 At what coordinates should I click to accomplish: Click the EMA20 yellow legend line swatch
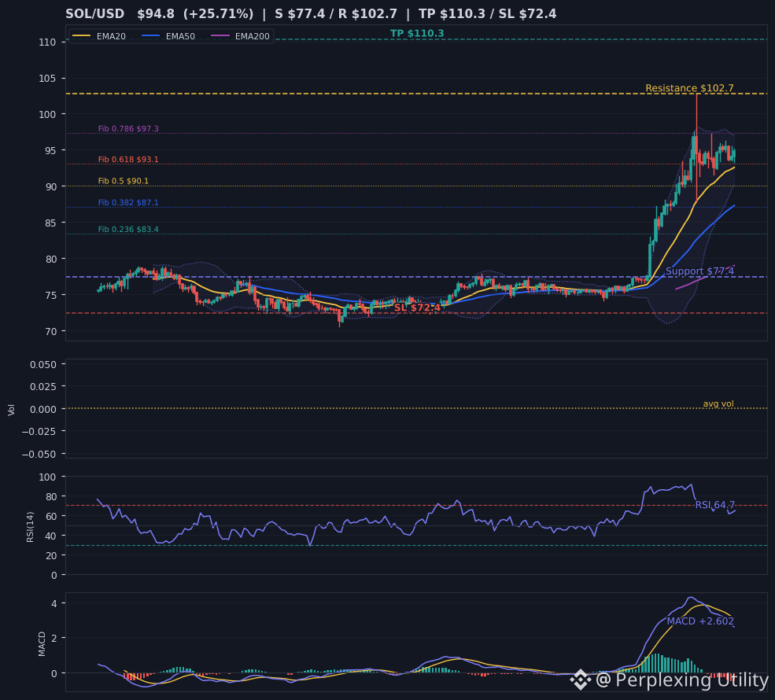82,36
